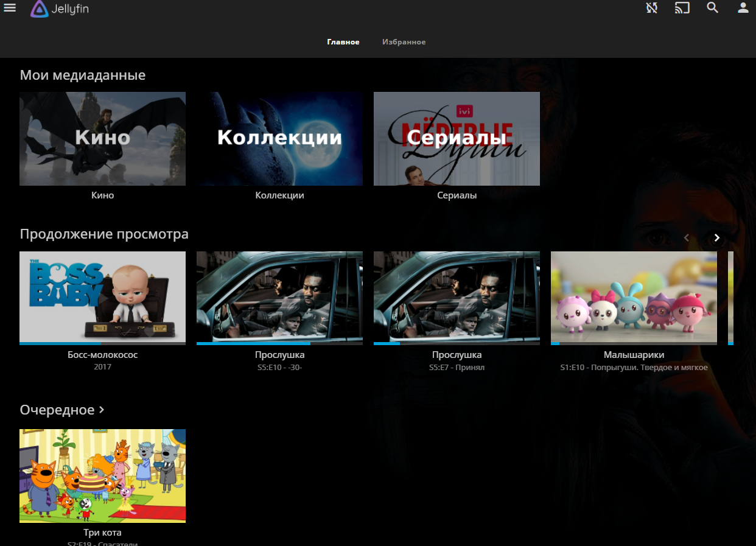Open the Коллекции library thumbnail
This screenshot has width=756, height=546.
279,139
